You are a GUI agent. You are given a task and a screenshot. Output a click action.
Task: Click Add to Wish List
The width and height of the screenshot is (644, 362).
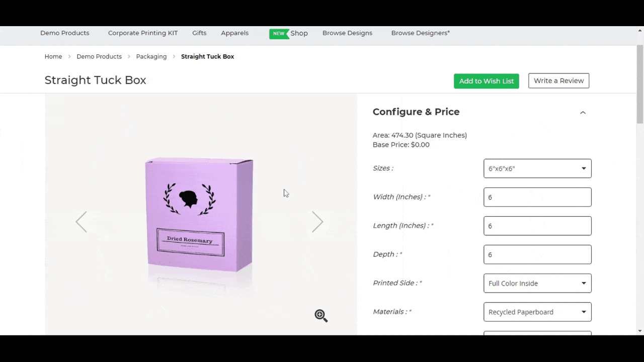(486, 80)
